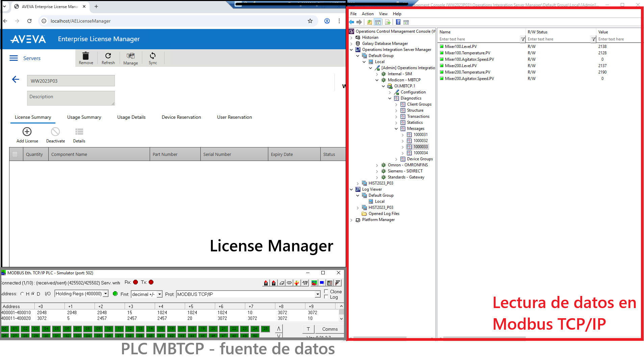Expand the Historian tree node
The height and width of the screenshot is (357, 644).
pyautogui.click(x=351, y=37)
